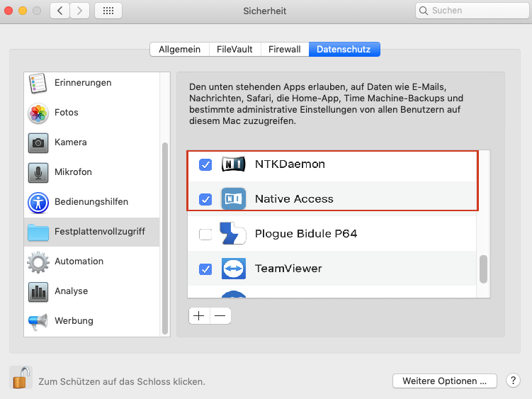Click the Plogue Bidule P64 icon
The width and height of the screenshot is (532, 399).
pos(232,233)
